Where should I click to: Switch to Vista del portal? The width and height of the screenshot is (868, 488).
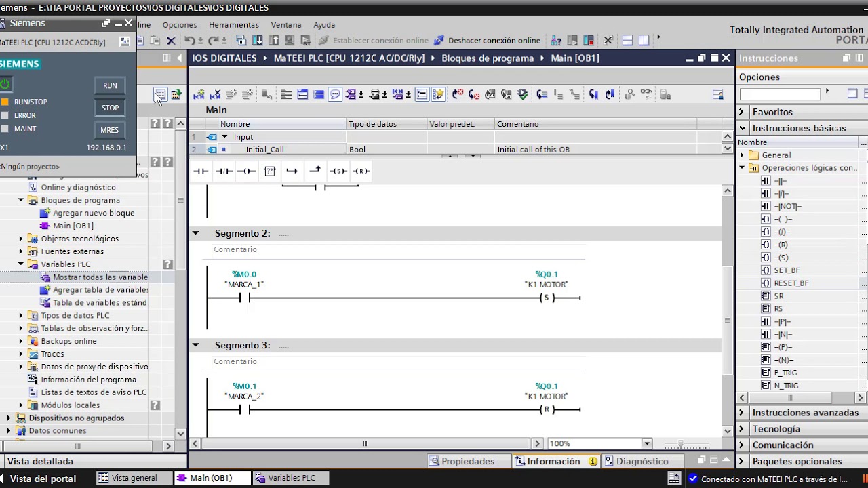(43, 479)
